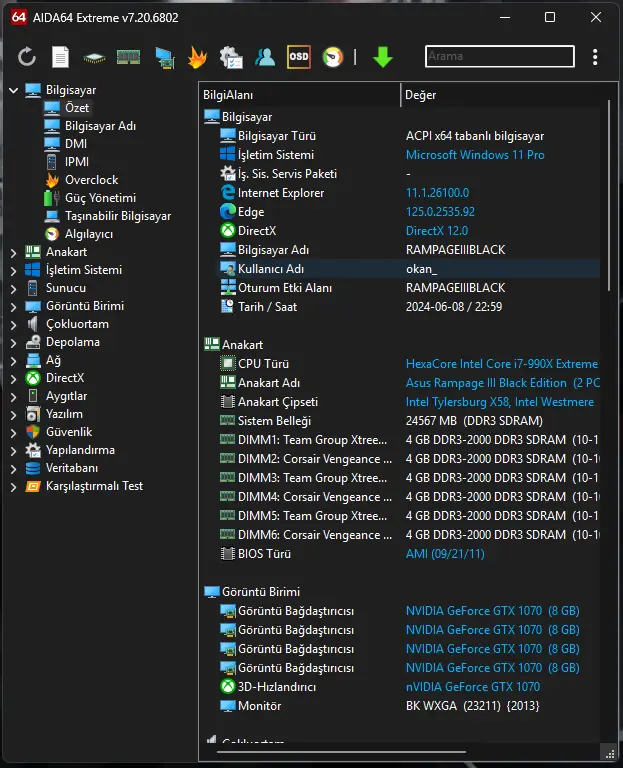Open the three-dot more options menu
This screenshot has width=623, height=768.
(595, 57)
